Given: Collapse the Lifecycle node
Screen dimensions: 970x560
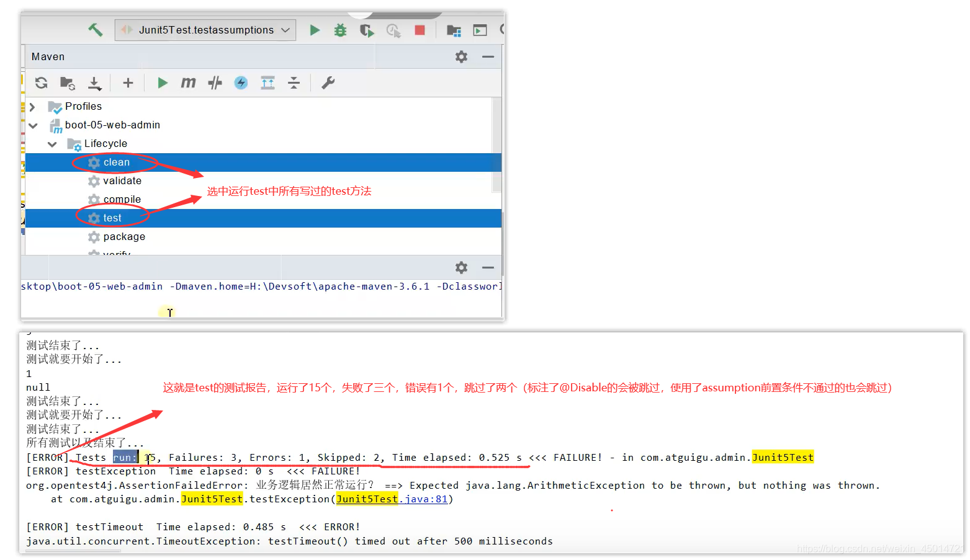Looking at the screenshot, I should (x=52, y=144).
